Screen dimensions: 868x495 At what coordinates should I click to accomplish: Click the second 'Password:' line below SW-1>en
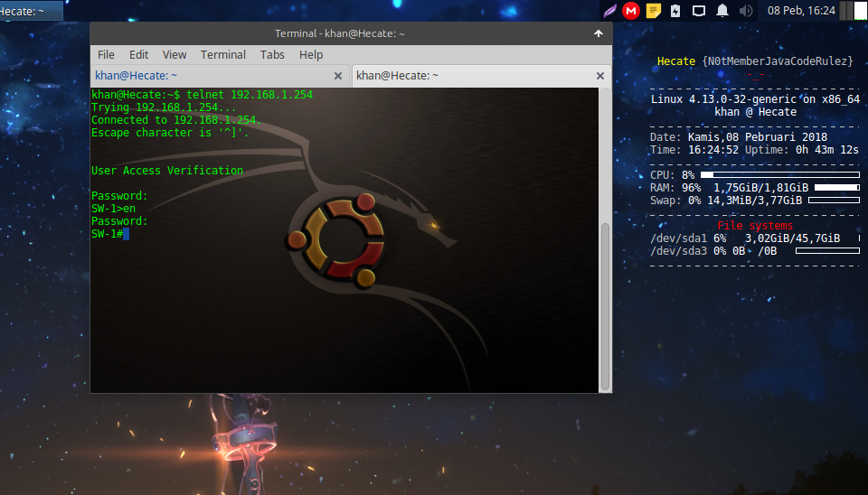click(119, 221)
